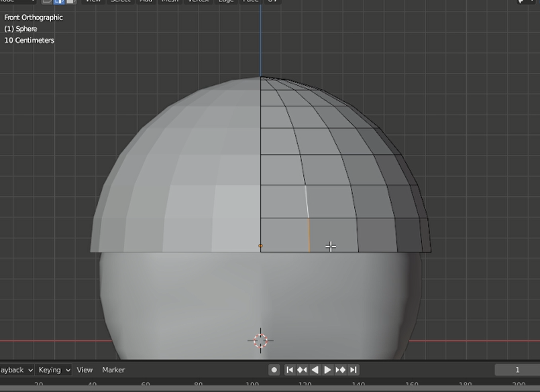
Task: Play the animation in reverse
Action: pyautogui.click(x=315, y=370)
